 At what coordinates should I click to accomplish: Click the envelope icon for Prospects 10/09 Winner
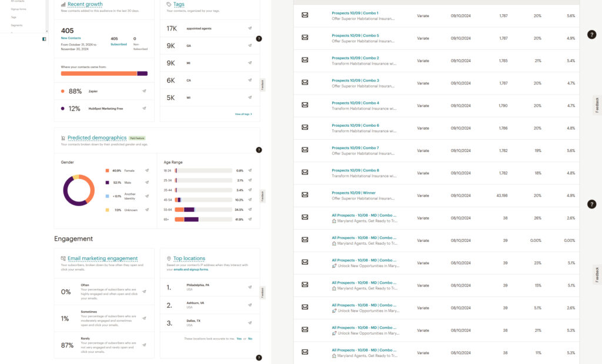pos(305,195)
